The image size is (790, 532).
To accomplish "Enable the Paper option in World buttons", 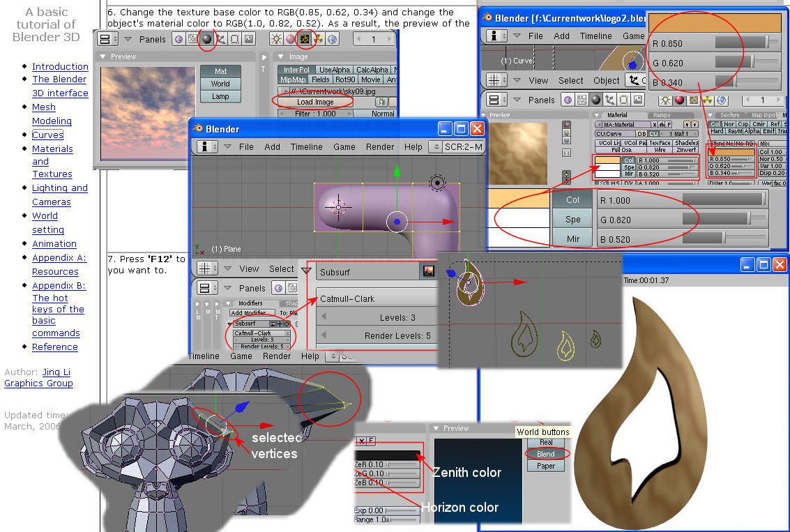I will click(x=546, y=466).
